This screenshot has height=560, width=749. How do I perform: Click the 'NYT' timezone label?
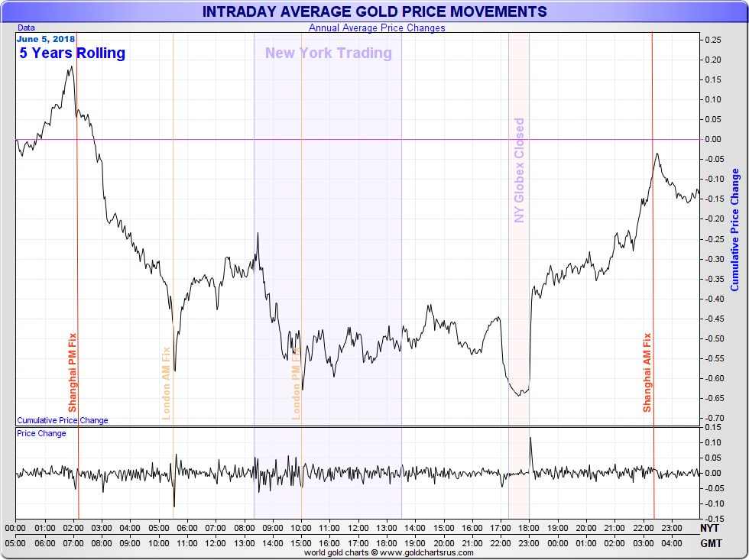(x=710, y=528)
